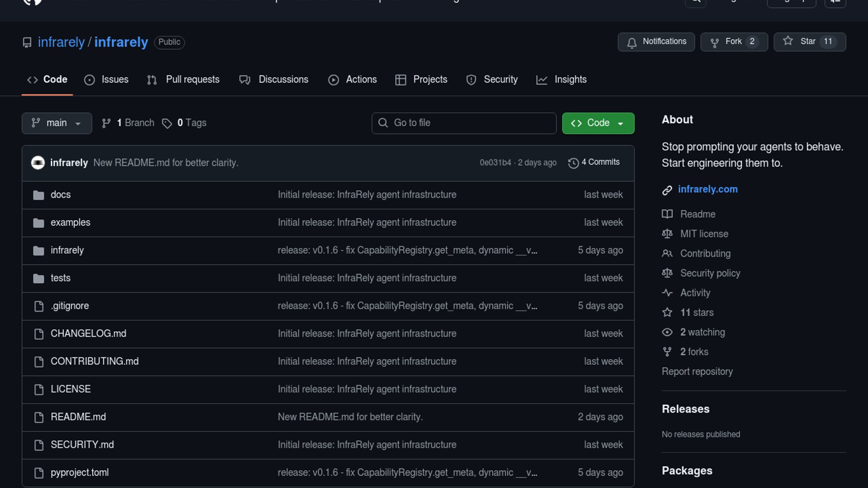Open the README.md file
This screenshot has width=868, height=488.
click(78, 417)
